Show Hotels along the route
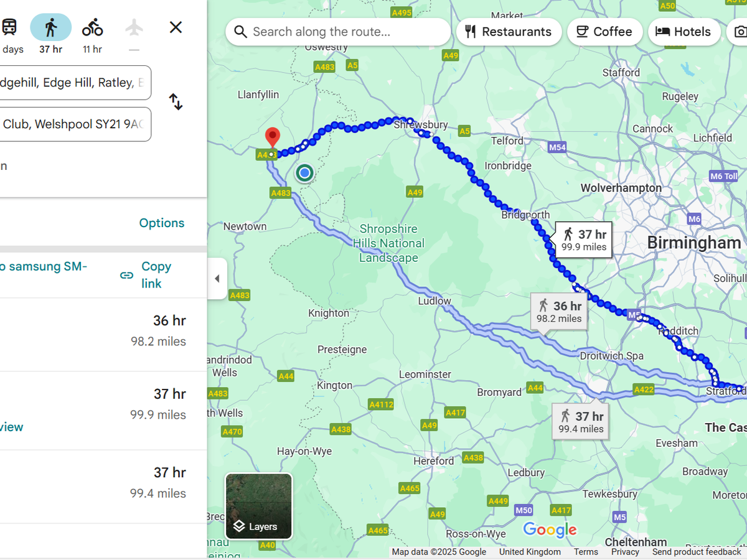Image resolution: width=747 pixels, height=560 pixels. 684,32
